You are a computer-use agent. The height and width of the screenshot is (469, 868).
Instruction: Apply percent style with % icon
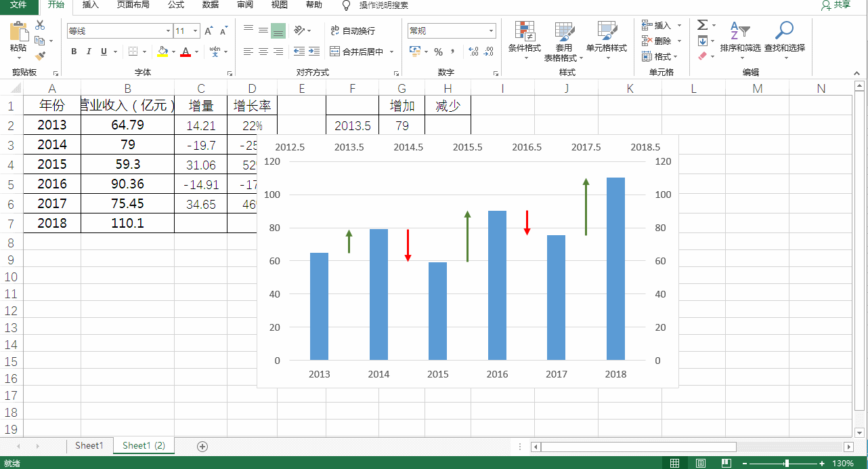pos(437,51)
